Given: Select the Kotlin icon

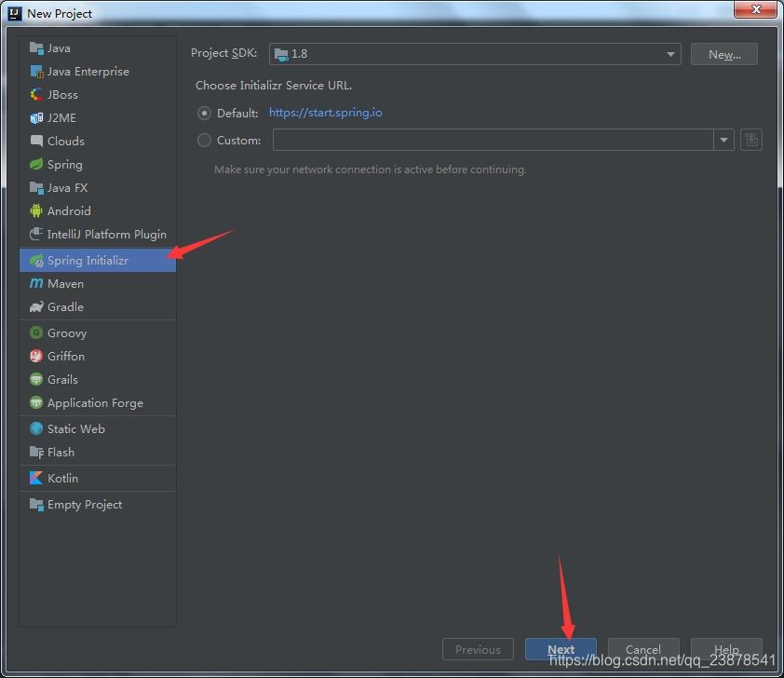Looking at the screenshot, I should 36,478.
